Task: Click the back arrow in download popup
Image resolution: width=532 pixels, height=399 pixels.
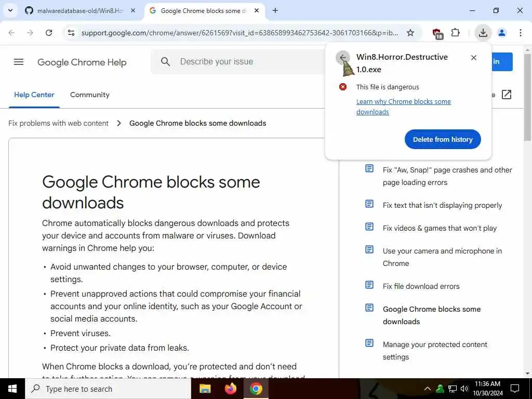Action: [x=343, y=57]
